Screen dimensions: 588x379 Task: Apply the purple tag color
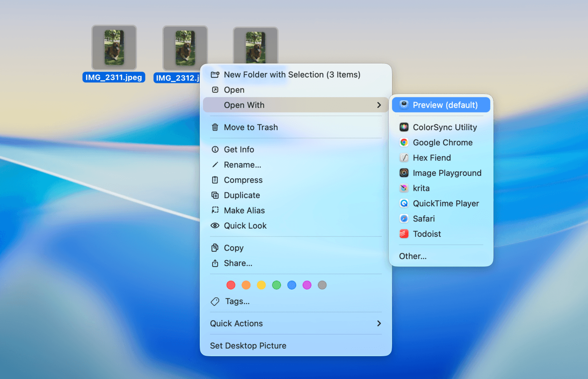[307, 285]
